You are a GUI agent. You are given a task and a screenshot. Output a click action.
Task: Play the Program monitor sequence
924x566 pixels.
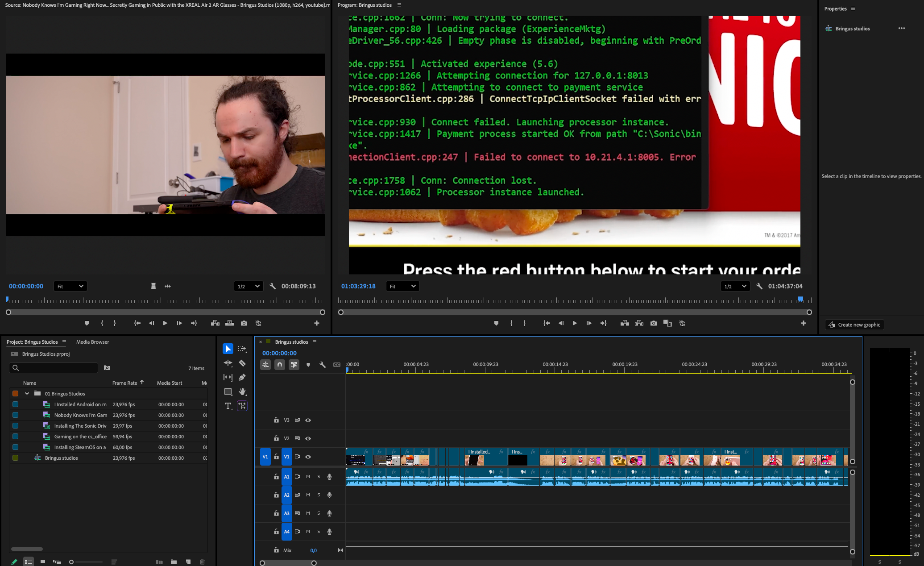point(575,323)
